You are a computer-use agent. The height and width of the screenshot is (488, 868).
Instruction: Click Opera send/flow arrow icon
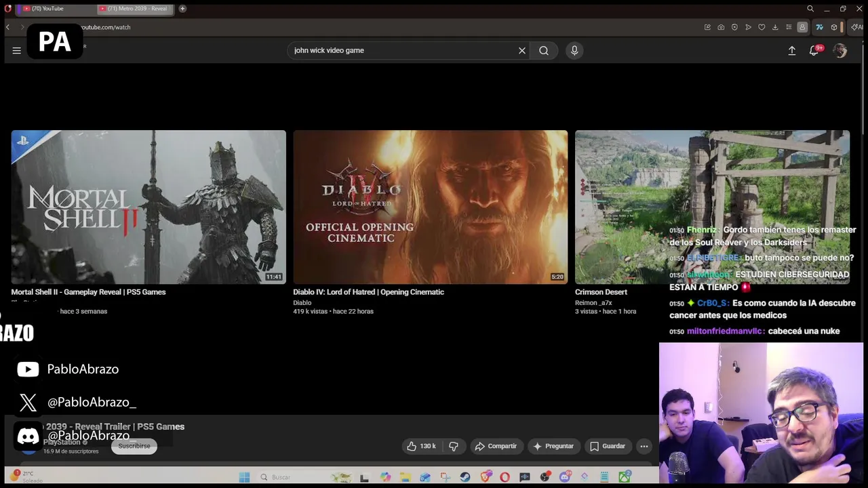pos(748,27)
